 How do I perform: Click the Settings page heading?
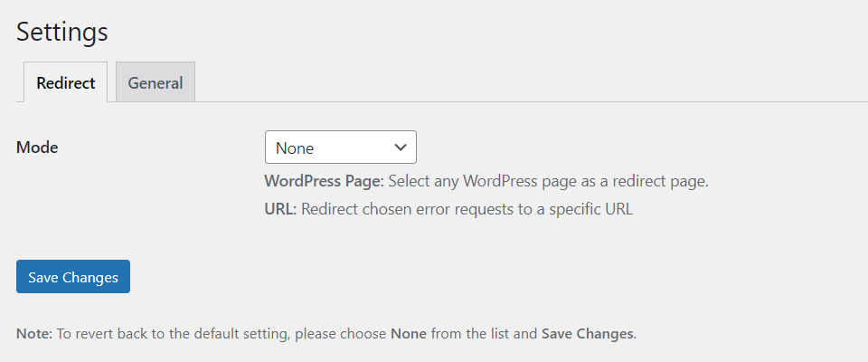[x=62, y=32]
